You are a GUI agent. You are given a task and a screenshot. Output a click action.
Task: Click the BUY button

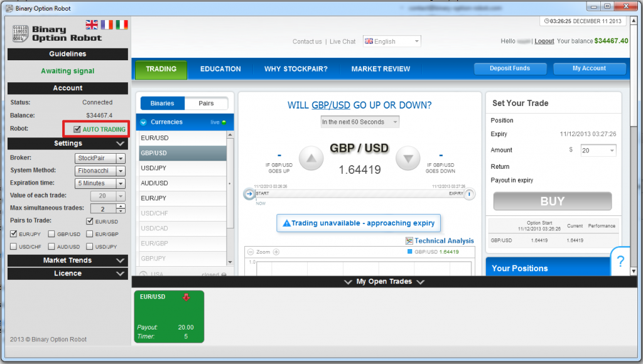pyautogui.click(x=553, y=201)
